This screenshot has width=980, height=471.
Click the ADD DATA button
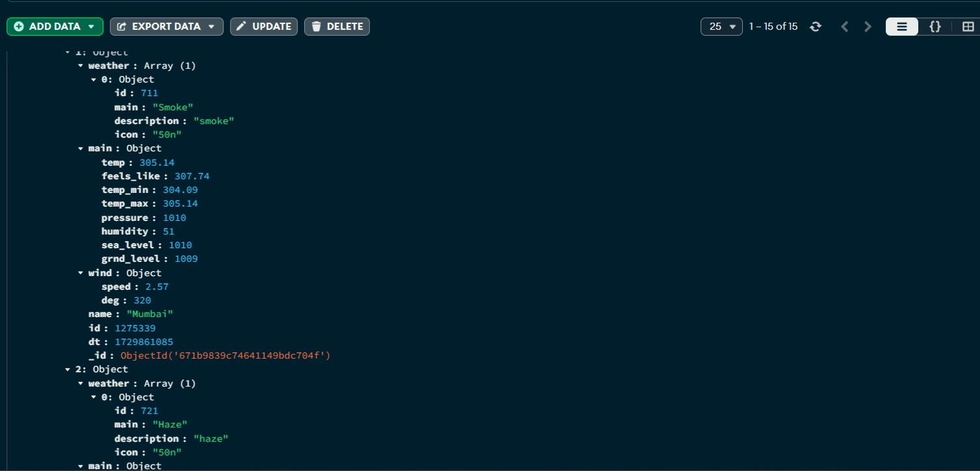tap(55, 27)
